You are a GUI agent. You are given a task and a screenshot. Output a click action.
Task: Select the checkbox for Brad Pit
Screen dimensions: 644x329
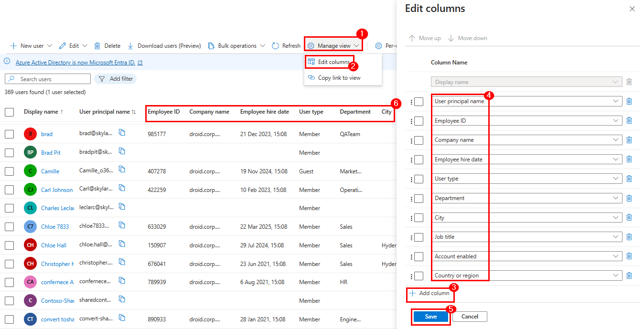coord(9,153)
